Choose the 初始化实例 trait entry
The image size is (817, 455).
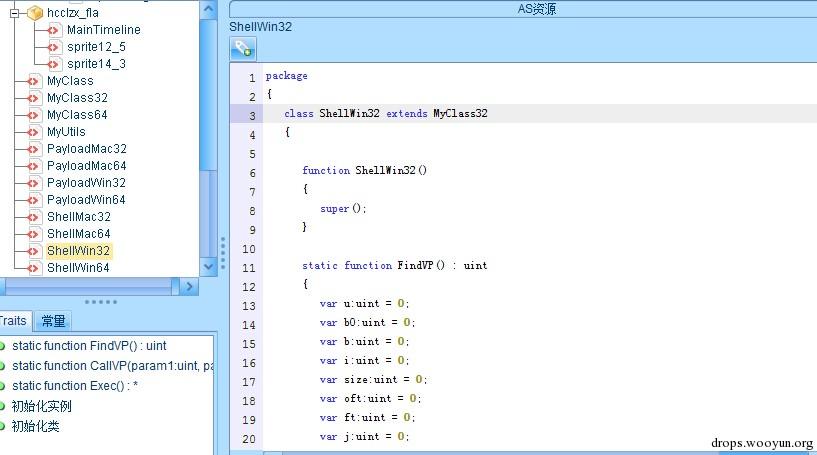point(41,406)
